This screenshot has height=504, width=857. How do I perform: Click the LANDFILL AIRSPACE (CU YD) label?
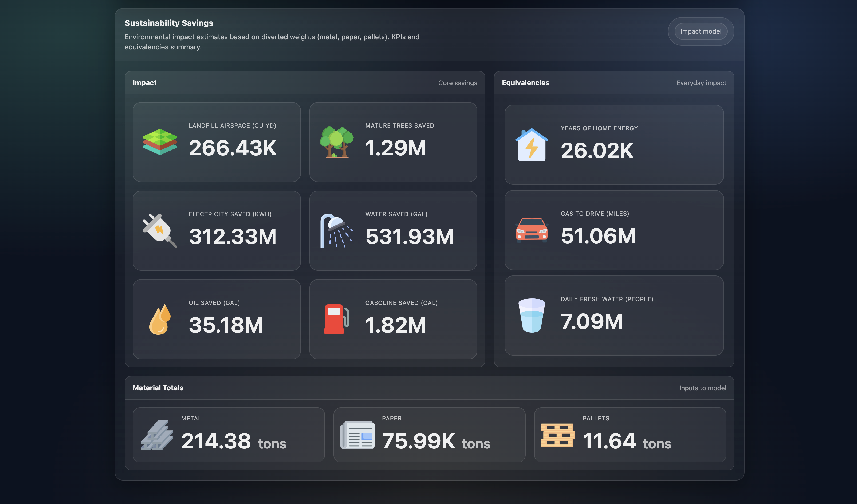pos(233,125)
